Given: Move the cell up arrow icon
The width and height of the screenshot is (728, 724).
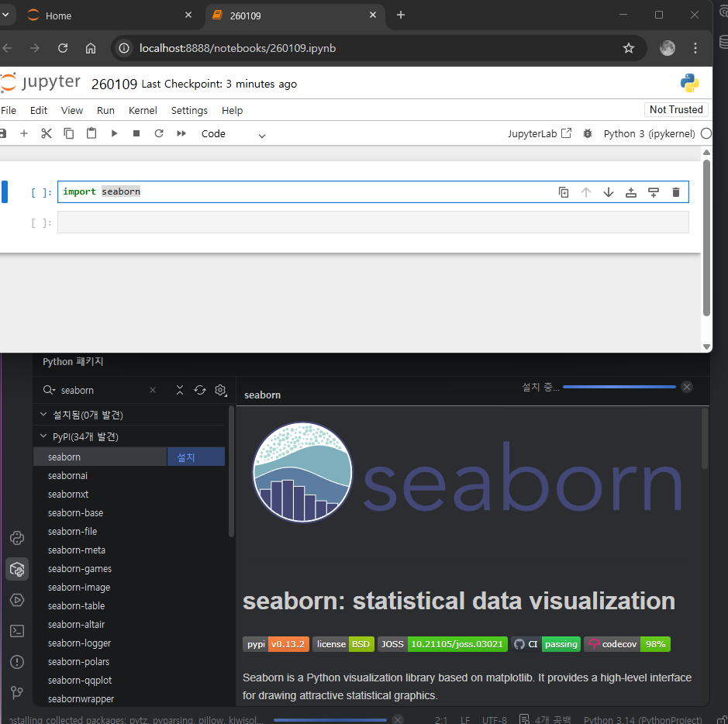Looking at the screenshot, I should coord(586,192).
